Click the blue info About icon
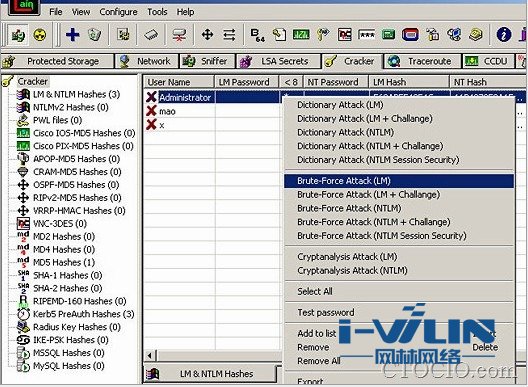The image size is (528, 387). click(x=503, y=35)
